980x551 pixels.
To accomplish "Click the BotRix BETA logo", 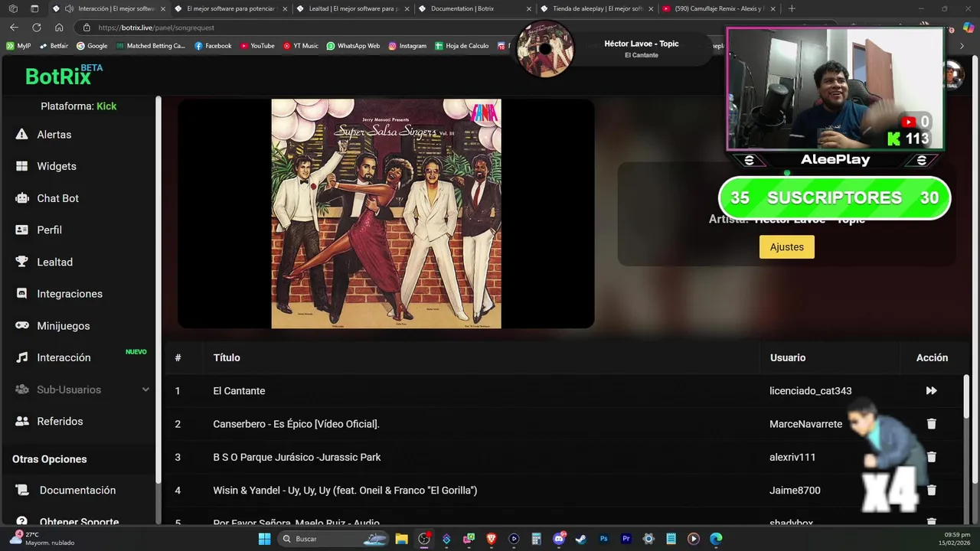I will click(64, 75).
